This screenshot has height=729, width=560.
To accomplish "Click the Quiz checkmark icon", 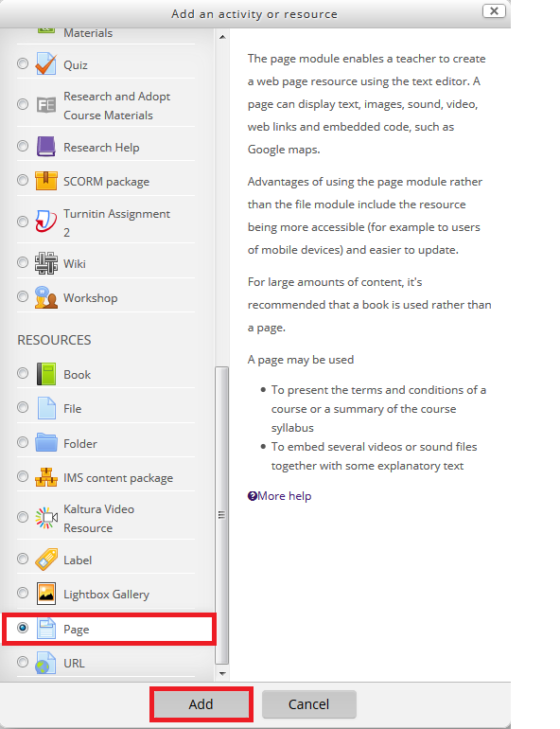I will 46,64.
